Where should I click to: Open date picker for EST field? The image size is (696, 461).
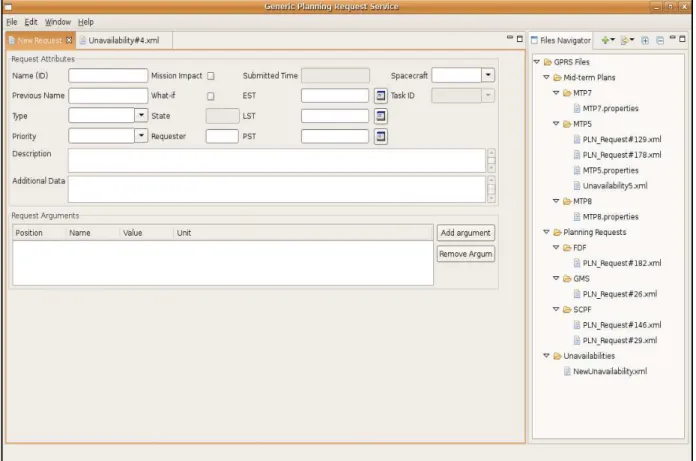tap(380, 95)
